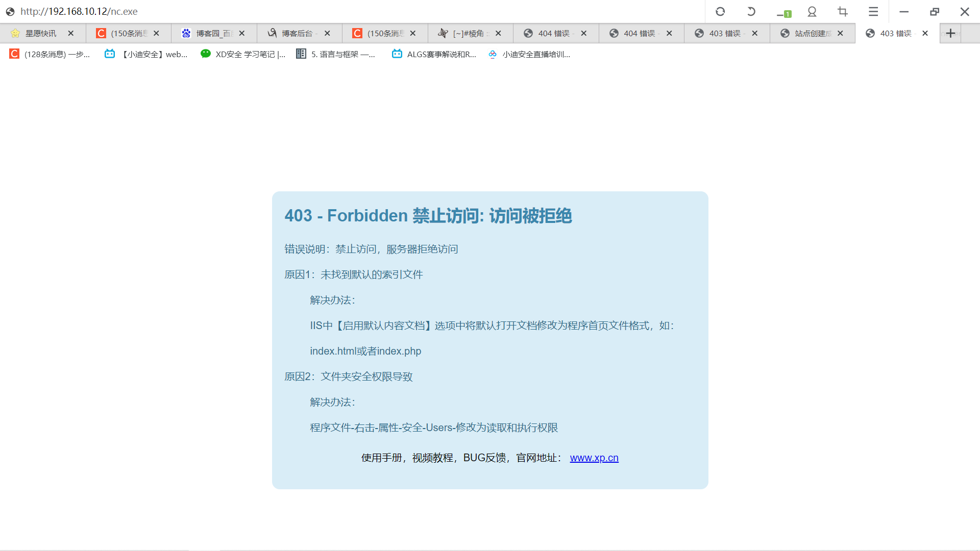The image size is (980, 551).
Task: Switch to the 站点创建 tab
Action: click(812, 33)
